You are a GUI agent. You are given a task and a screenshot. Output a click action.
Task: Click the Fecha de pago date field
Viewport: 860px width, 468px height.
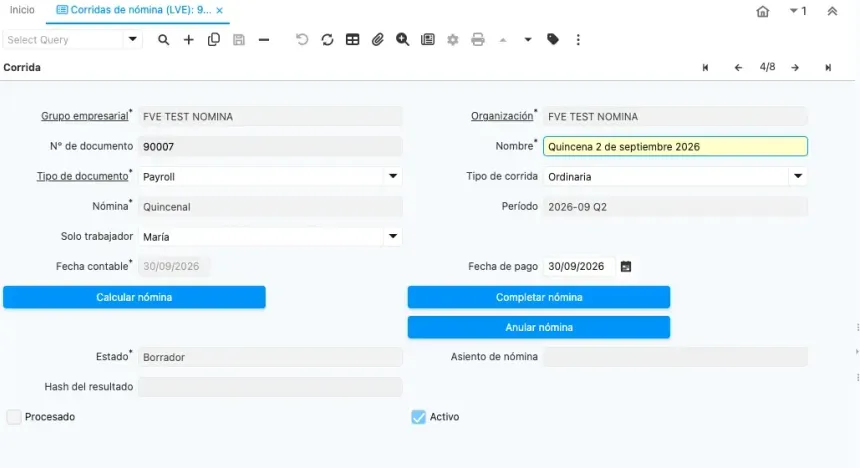[x=579, y=267]
